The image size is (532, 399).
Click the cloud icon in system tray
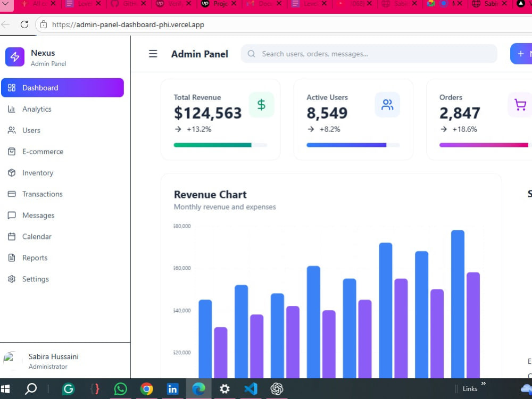527,388
